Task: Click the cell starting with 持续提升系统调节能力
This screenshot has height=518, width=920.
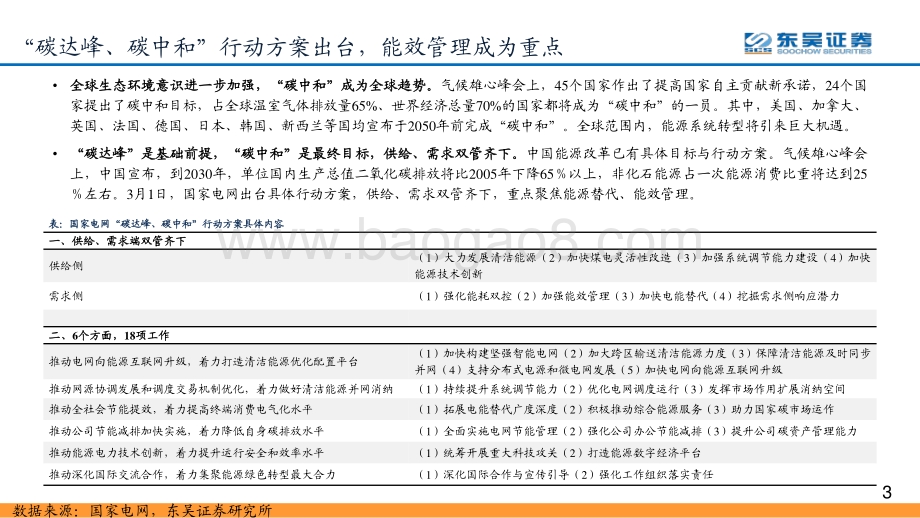Action: tap(631, 389)
